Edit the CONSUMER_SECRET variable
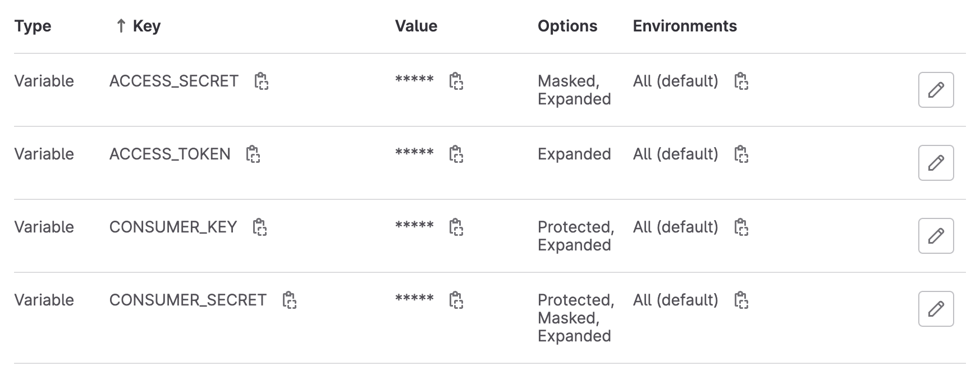This screenshot has height=365, width=980. pyautogui.click(x=936, y=309)
